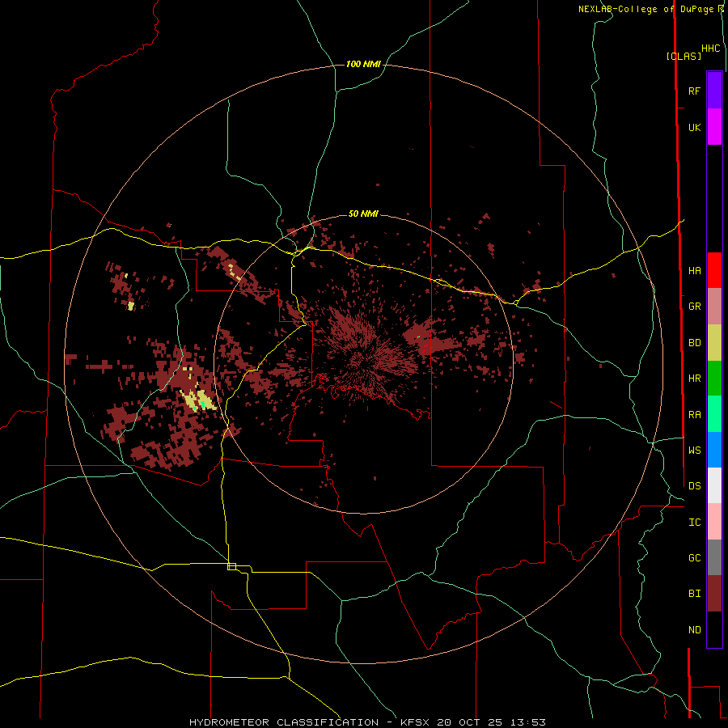The image size is (728, 728).
Task: Click the 50 NMI range ring label
Action: coord(363,214)
